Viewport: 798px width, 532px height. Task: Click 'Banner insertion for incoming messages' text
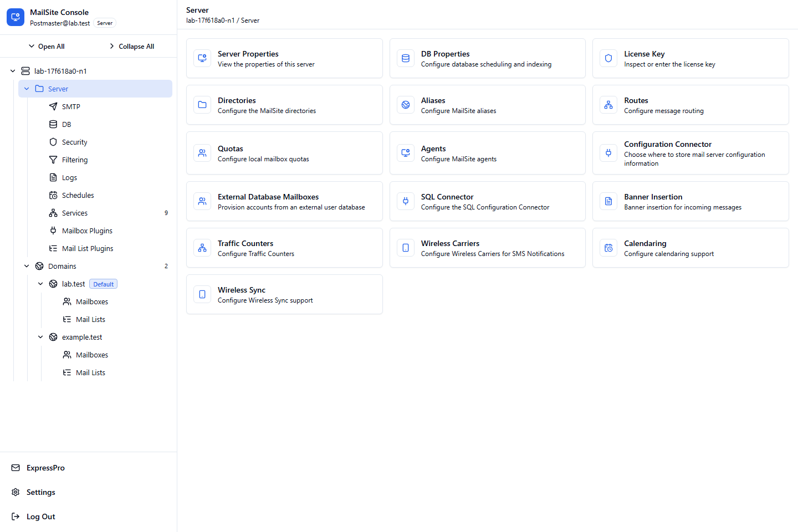tap(683, 207)
